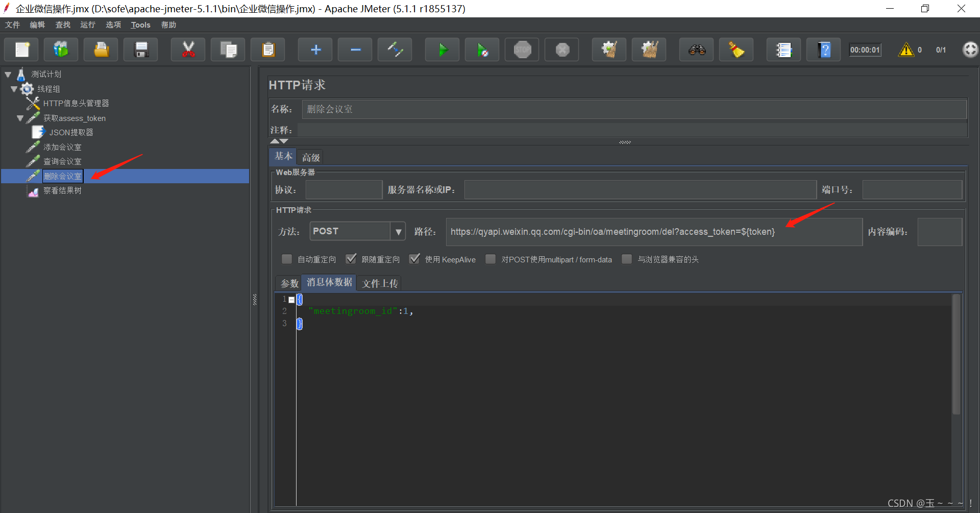The width and height of the screenshot is (980, 513).
Task: Open the Function Helper list icon
Action: point(784,50)
